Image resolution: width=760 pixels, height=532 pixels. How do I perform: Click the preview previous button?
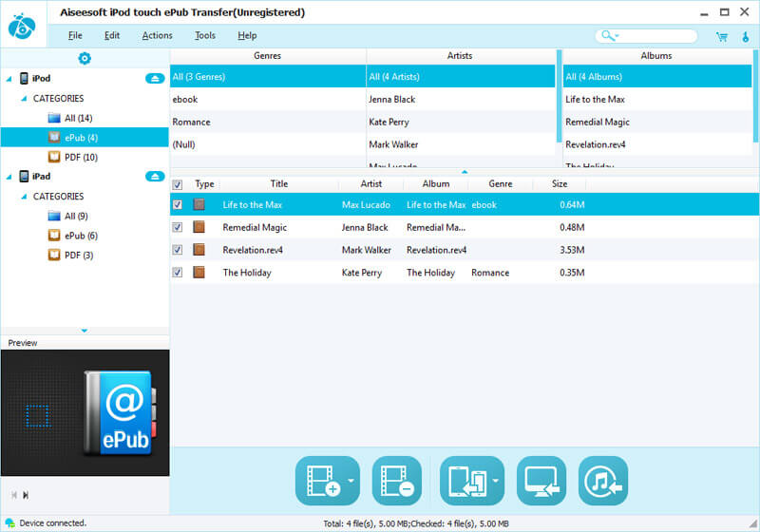point(13,495)
